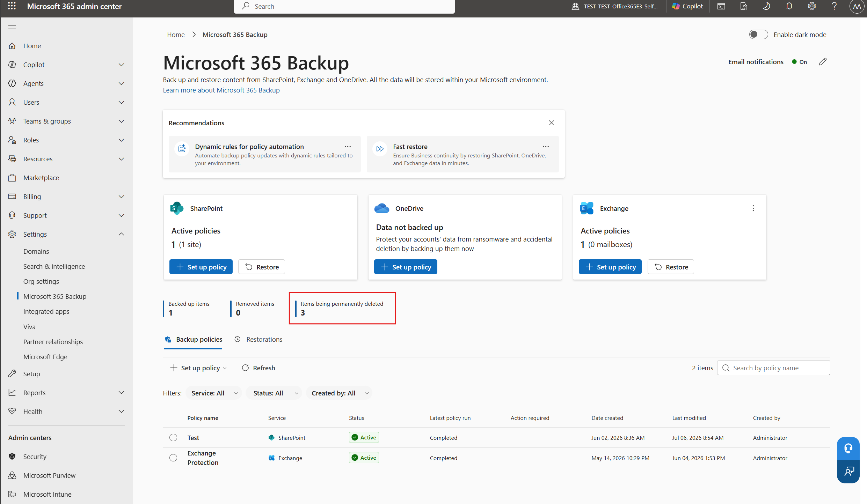Click the Search by policy name field
The height and width of the screenshot is (504, 867).
(x=774, y=368)
